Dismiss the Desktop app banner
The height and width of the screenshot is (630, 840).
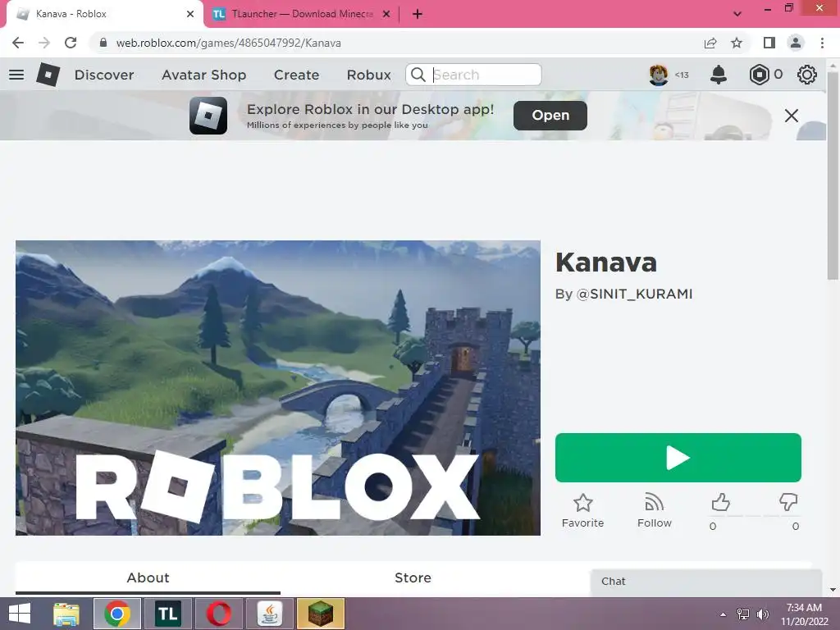[791, 115]
